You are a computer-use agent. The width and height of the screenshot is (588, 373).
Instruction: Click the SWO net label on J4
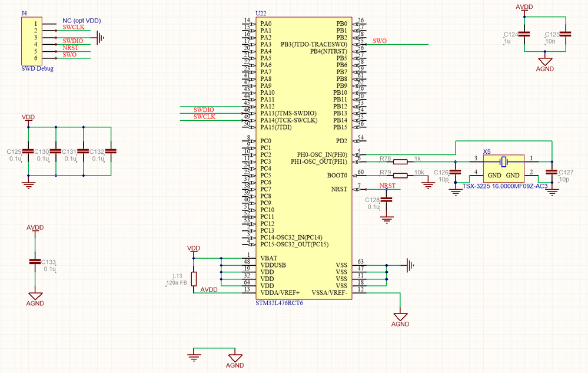point(69,55)
